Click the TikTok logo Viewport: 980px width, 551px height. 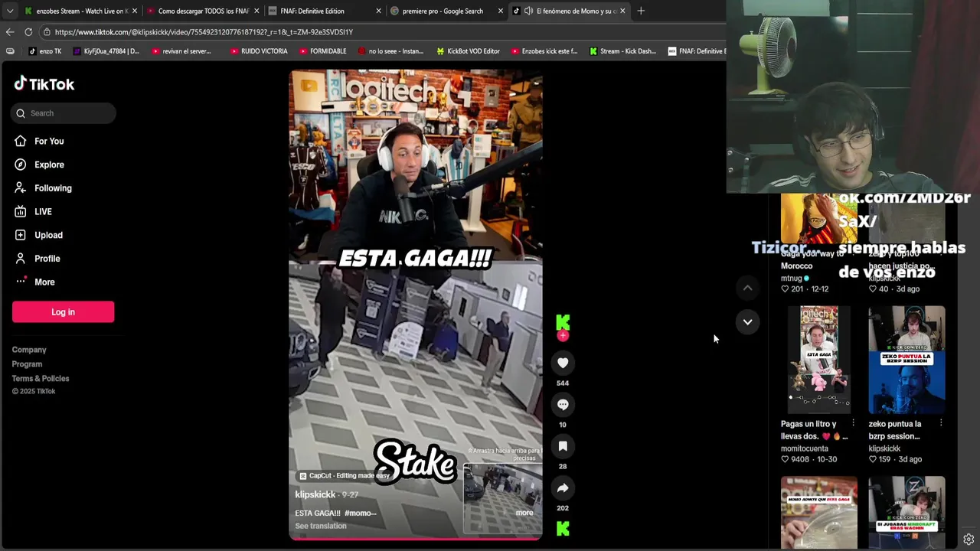44,83
